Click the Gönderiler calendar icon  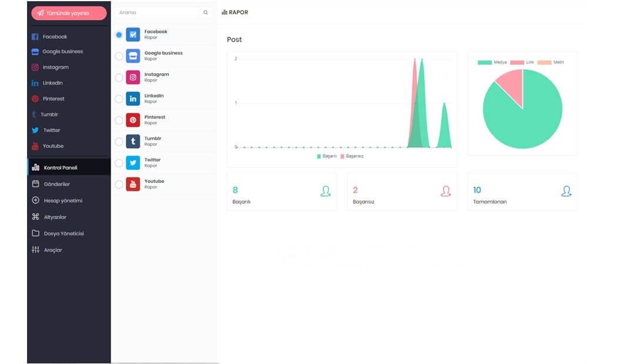click(35, 184)
